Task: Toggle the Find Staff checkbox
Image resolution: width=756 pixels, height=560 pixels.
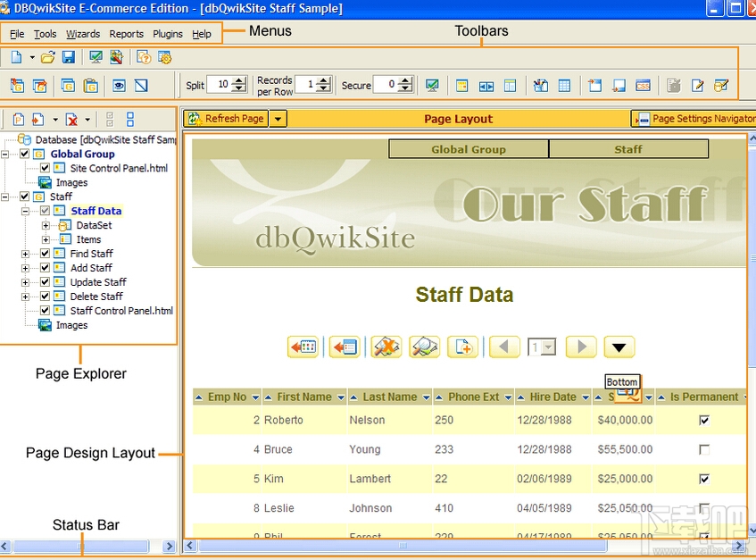Action: [45, 254]
